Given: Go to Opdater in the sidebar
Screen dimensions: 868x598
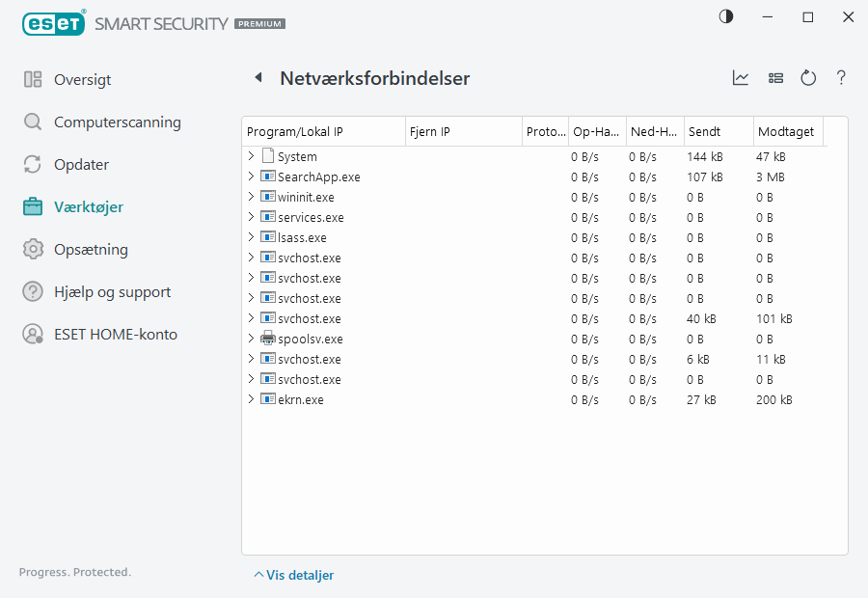Looking at the screenshot, I should [x=81, y=165].
